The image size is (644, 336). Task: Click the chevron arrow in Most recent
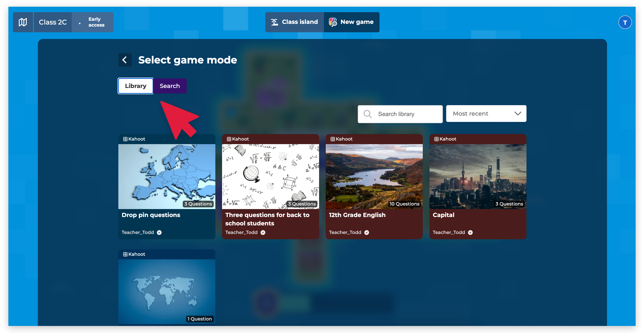pyautogui.click(x=517, y=114)
